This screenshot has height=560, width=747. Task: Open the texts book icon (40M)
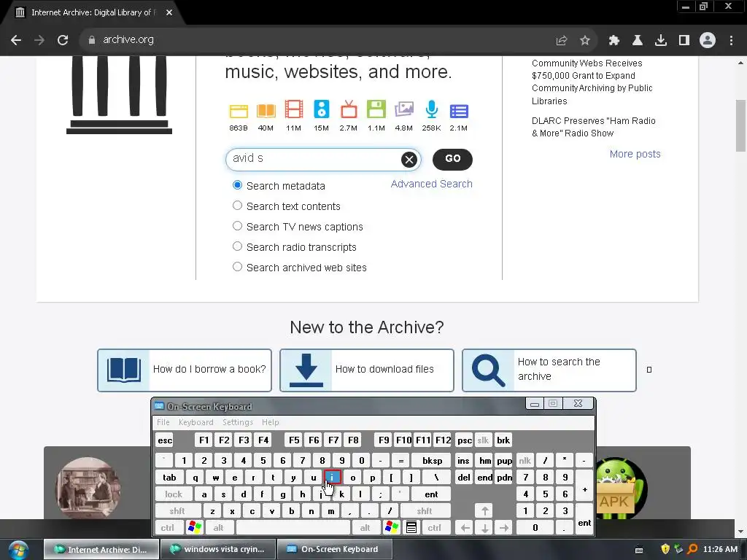(x=266, y=111)
